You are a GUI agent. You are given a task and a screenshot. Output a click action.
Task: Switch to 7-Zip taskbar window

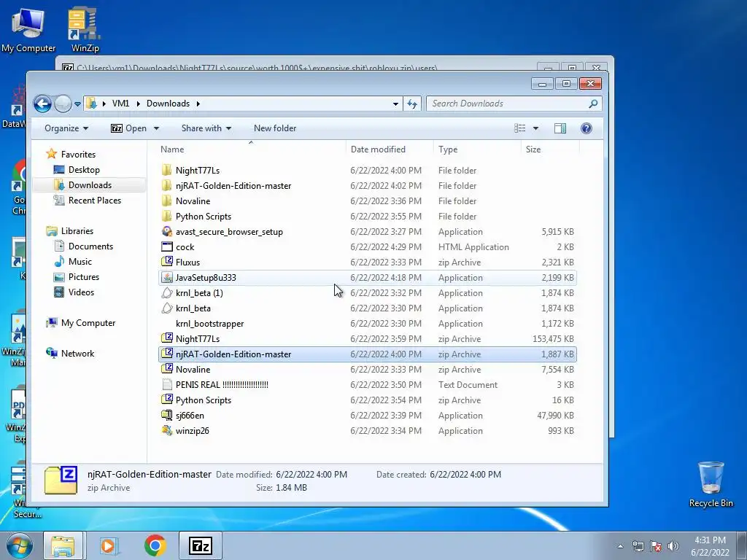(x=201, y=545)
